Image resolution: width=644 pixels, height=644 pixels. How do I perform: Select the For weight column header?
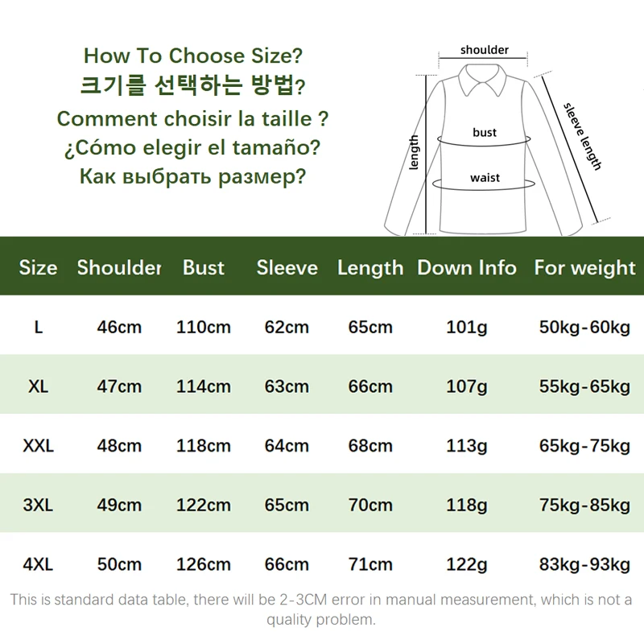(585, 268)
